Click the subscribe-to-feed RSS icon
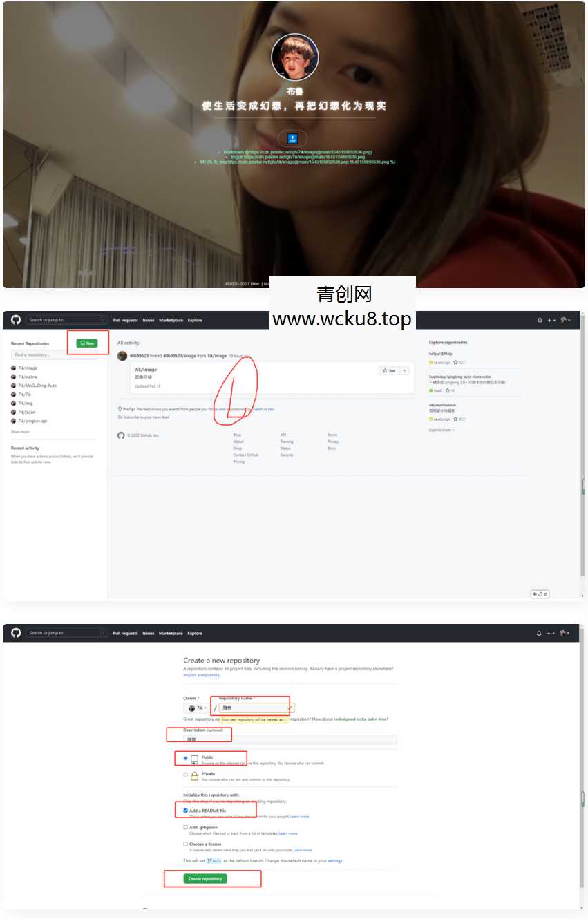 click(x=120, y=417)
